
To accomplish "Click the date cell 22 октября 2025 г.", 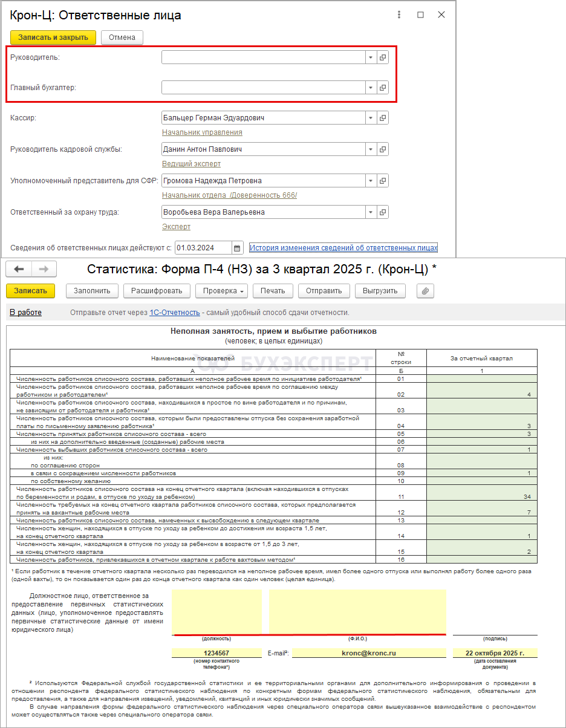I will coord(495,653).
